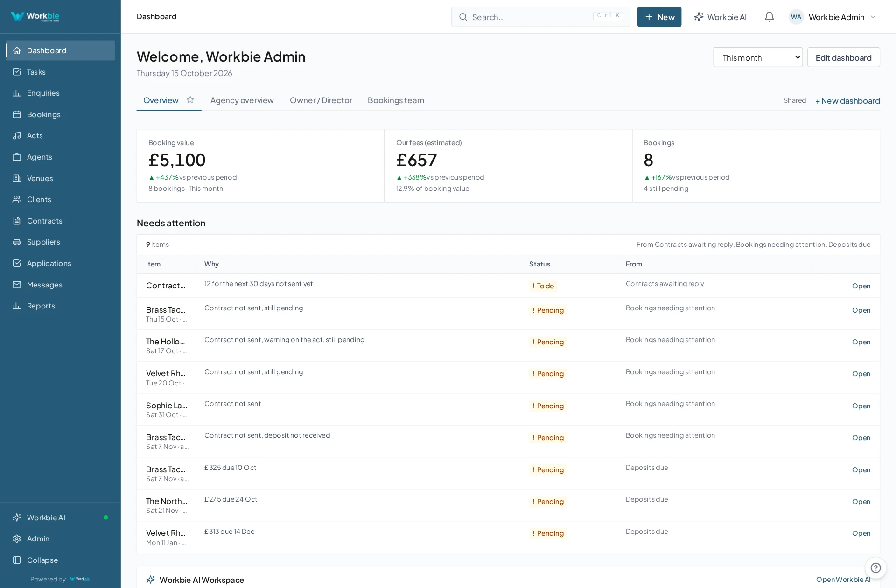Click the WA avatar icon
The image size is (896, 588).
(x=796, y=17)
